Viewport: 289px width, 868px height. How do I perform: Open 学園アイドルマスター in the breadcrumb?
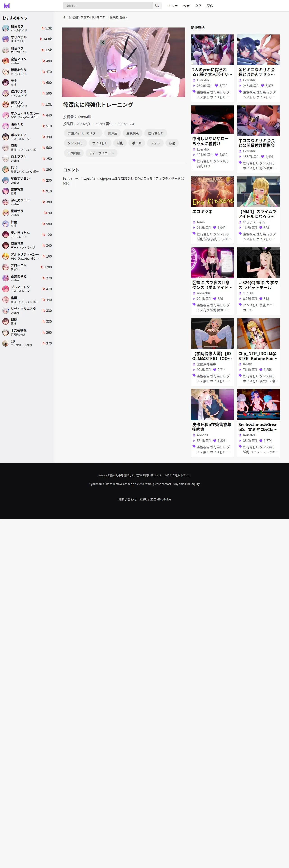tap(94, 17)
